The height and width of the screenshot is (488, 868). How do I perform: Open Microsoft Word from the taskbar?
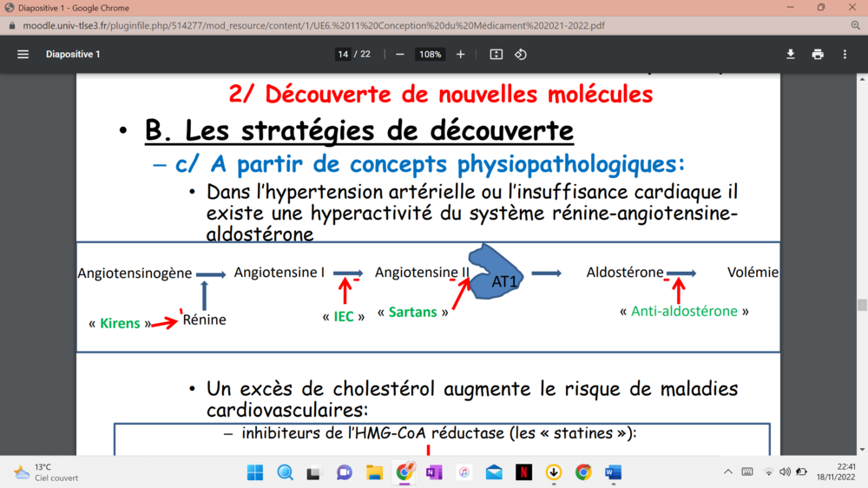pos(613,472)
